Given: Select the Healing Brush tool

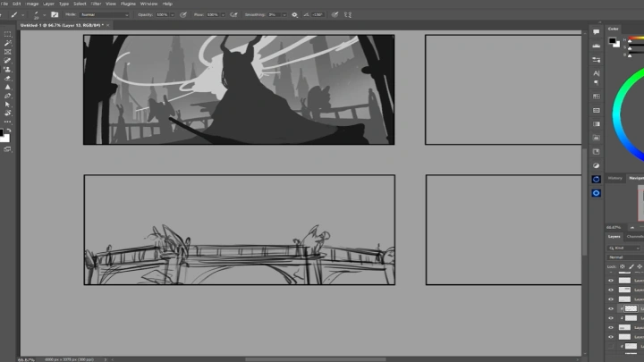Looking at the screenshot, I should coord(7,61).
